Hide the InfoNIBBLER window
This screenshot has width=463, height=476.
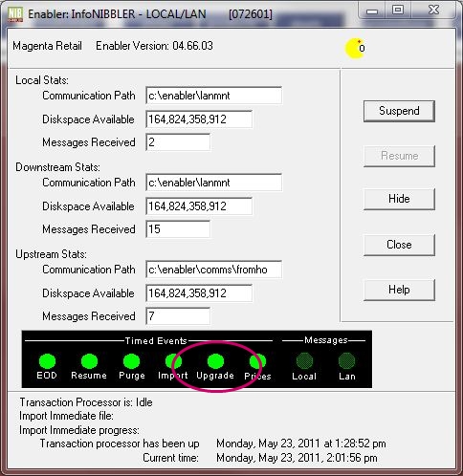tap(399, 199)
